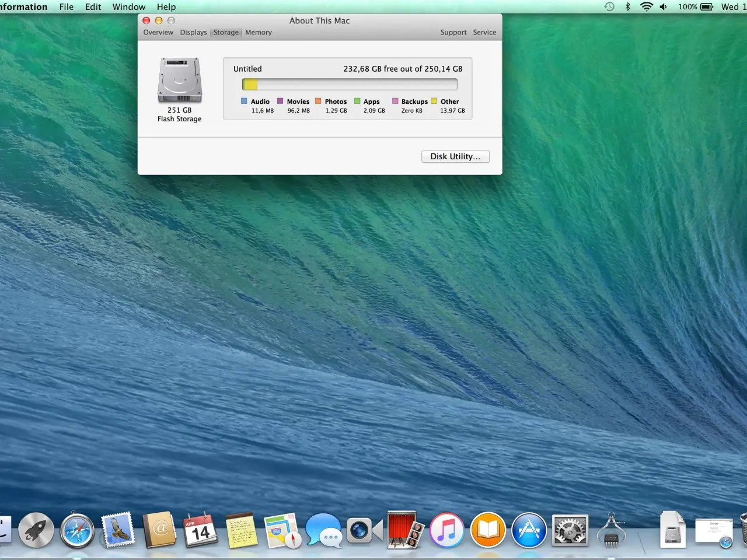The image size is (747, 560).
Task: Click the Finder icon in the Dock
Action: click(x=5, y=530)
